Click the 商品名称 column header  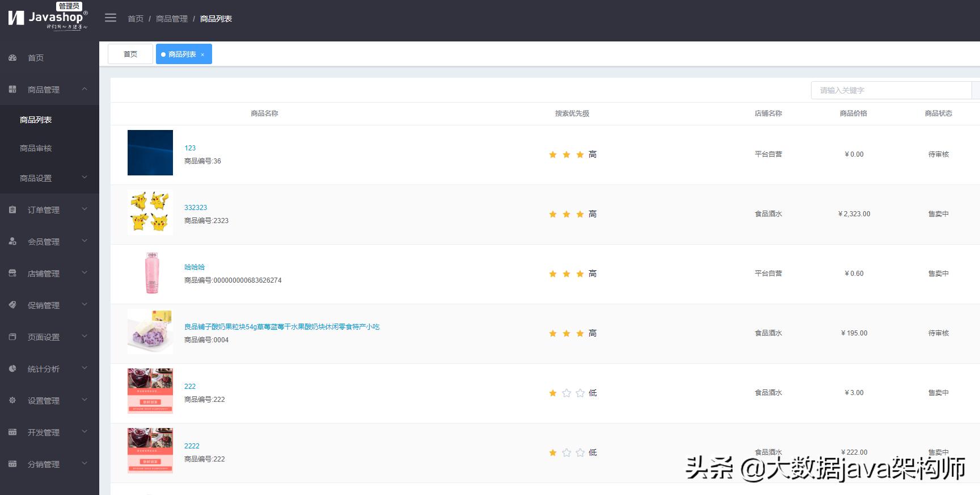click(264, 114)
